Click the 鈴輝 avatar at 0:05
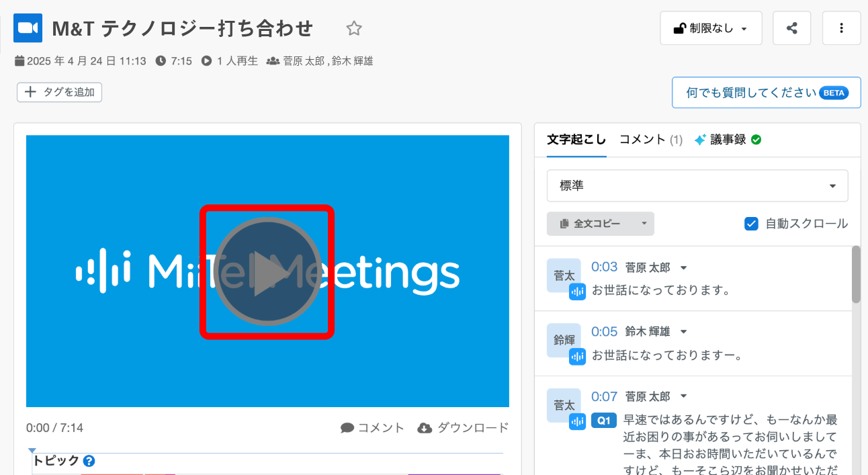The width and height of the screenshot is (868, 475). tap(564, 340)
